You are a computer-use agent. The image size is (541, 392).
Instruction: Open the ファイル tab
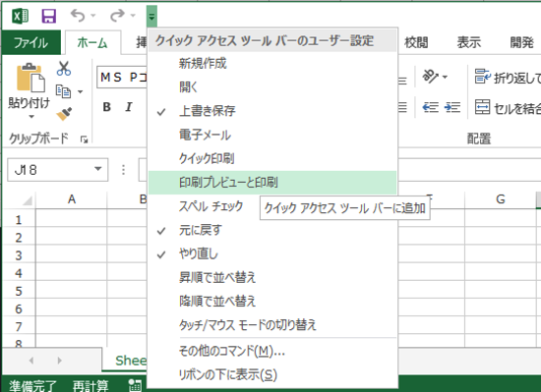coord(31,42)
